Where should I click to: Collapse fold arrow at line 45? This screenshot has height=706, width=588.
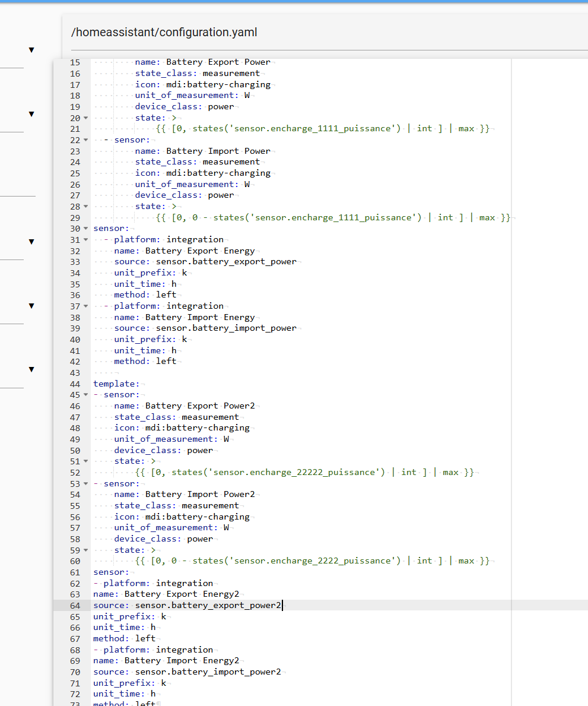pos(85,395)
